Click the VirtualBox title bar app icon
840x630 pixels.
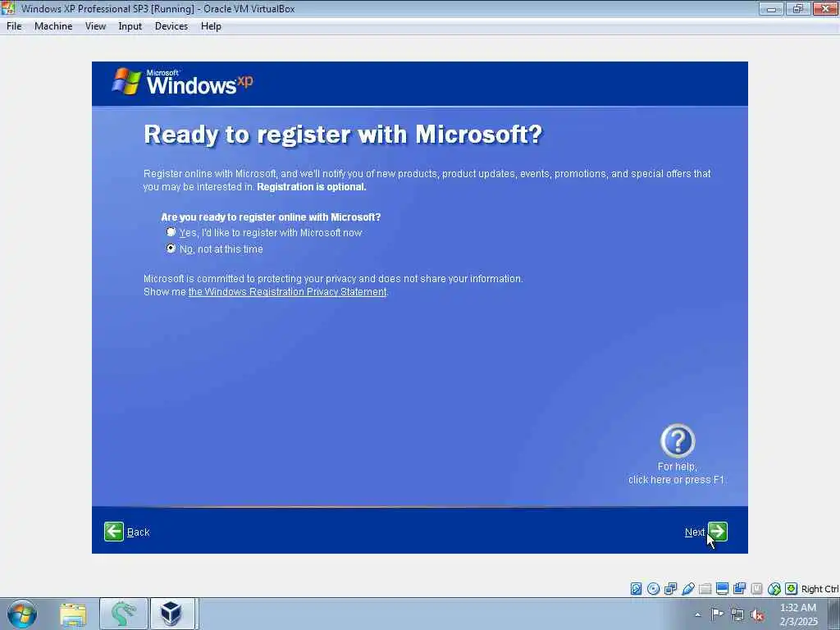coord(8,8)
